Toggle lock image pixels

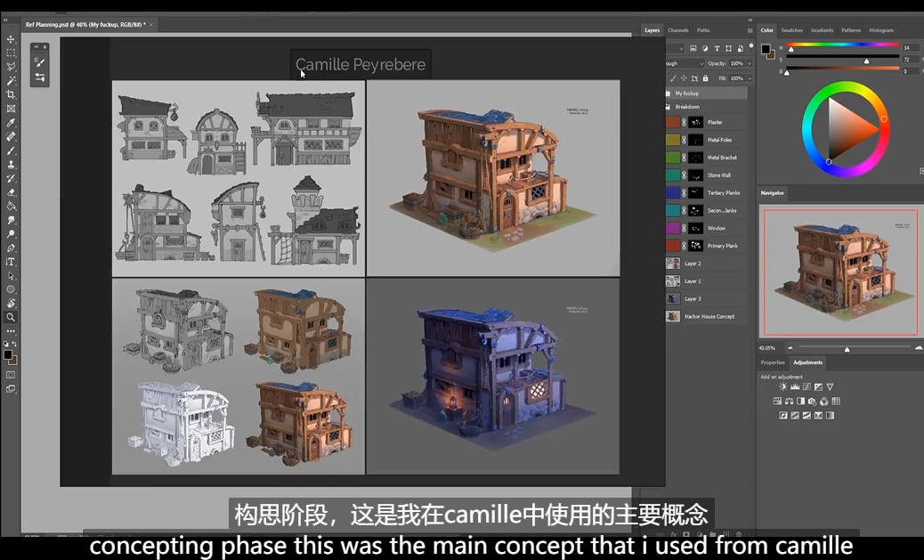pos(673,77)
